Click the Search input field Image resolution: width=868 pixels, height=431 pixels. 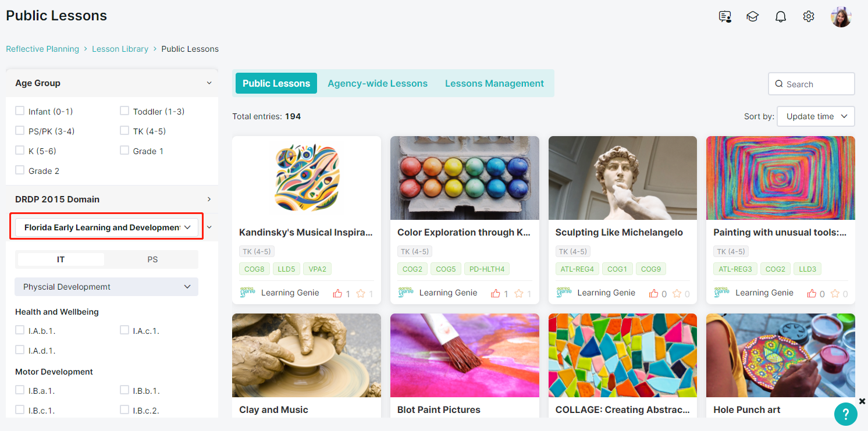pyautogui.click(x=812, y=84)
